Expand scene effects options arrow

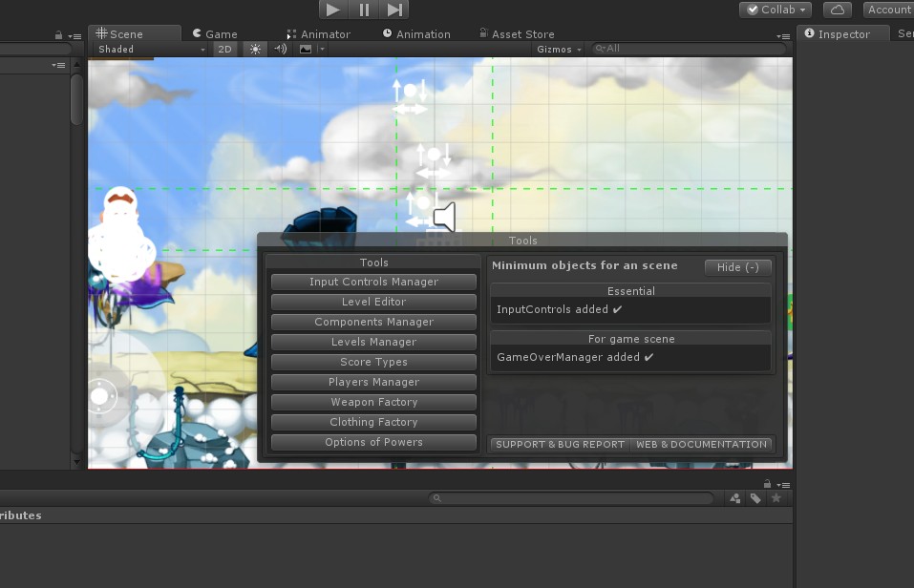[x=322, y=49]
